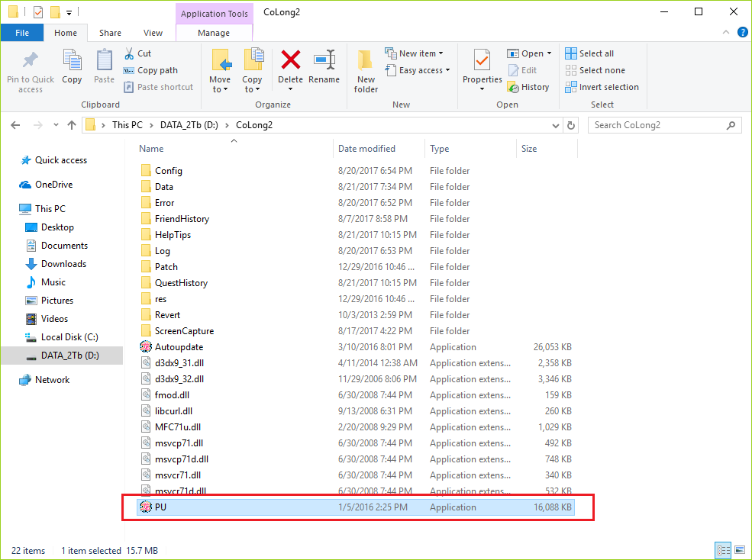Image resolution: width=752 pixels, height=560 pixels.
Task: Click DATA_2Tb (D:) in the address bar
Action: click(189, 125)
